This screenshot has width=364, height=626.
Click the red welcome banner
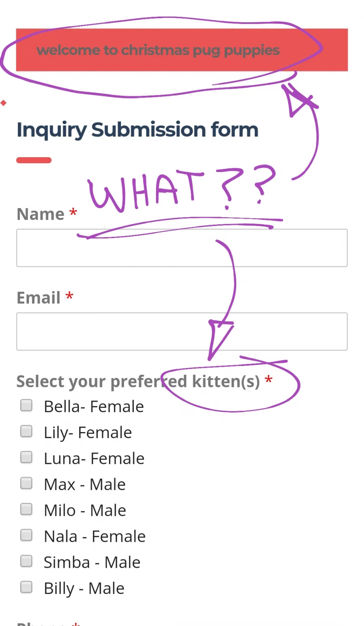coord(182,50)
